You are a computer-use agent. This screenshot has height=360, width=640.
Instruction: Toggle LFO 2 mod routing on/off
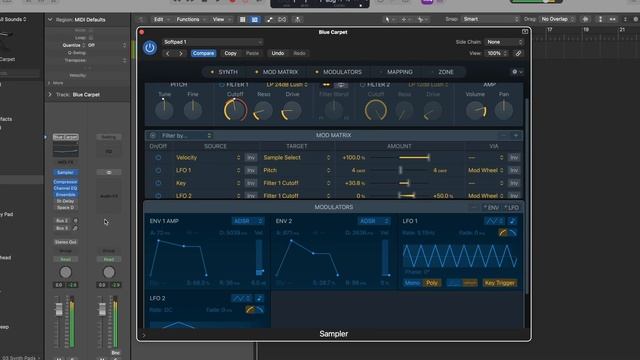tap(158, 196)
